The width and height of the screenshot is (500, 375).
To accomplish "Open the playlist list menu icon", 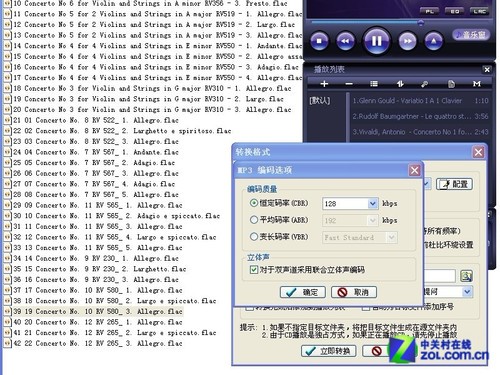I will point(374,84).
